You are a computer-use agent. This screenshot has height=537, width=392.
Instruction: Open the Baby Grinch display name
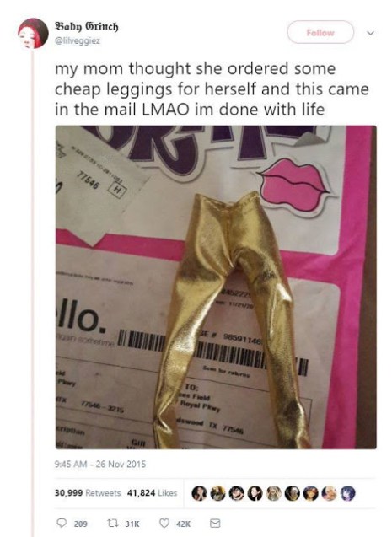87,26
